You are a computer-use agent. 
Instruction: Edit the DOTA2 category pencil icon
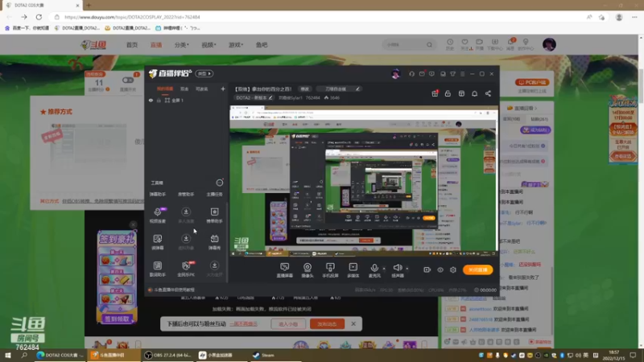pos(270,97)
